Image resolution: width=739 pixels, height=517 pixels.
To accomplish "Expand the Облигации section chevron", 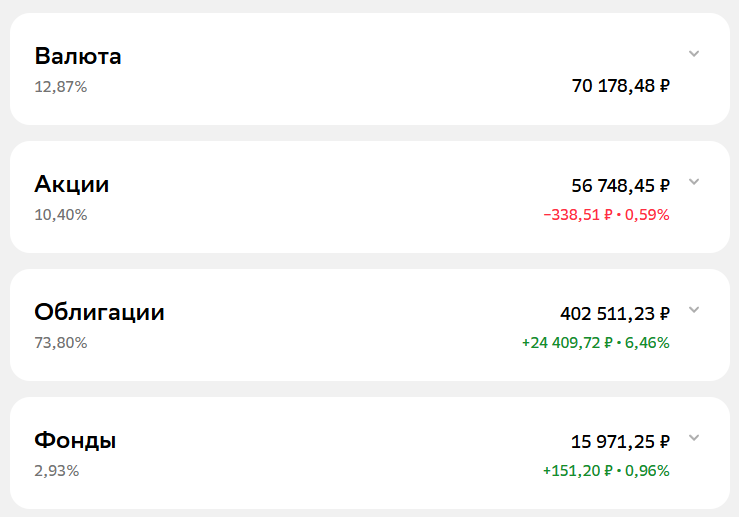I will (694, 310).
